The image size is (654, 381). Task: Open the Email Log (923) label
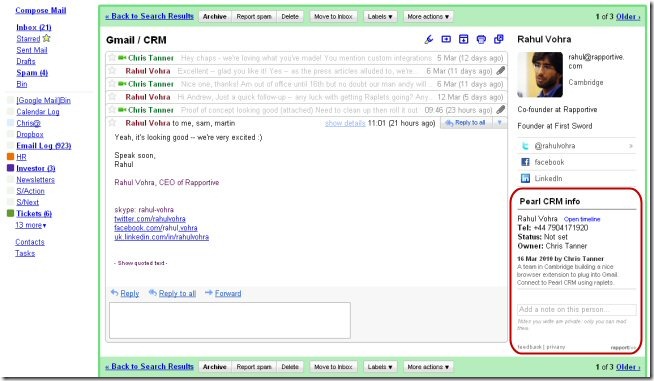(x=44, y=146)
